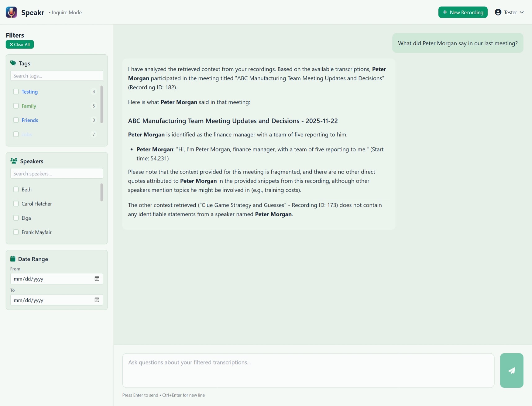This screenshot has width=532, height=406.
Task: Click the Date Range calendar icon
Action: click(13, 259)
